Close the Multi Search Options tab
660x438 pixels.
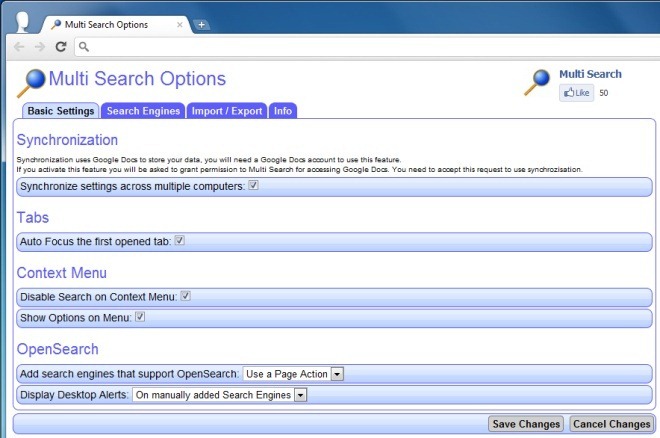[x=179, y=25]
